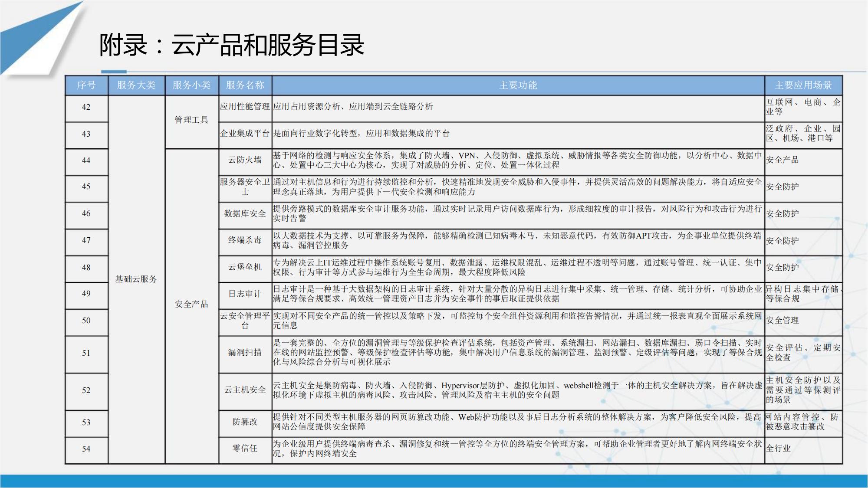
Task: Click the 云堡垒机 service name
Action: [x=245, y=267]
